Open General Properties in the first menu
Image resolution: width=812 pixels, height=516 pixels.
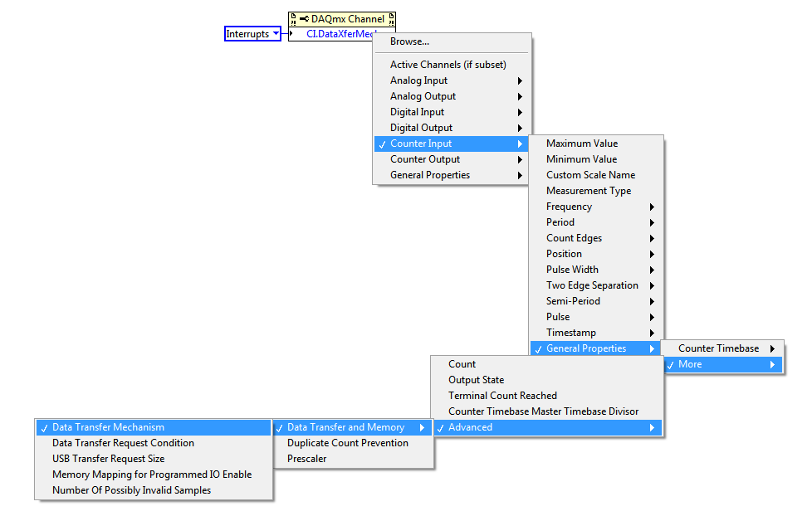(452, 175)
